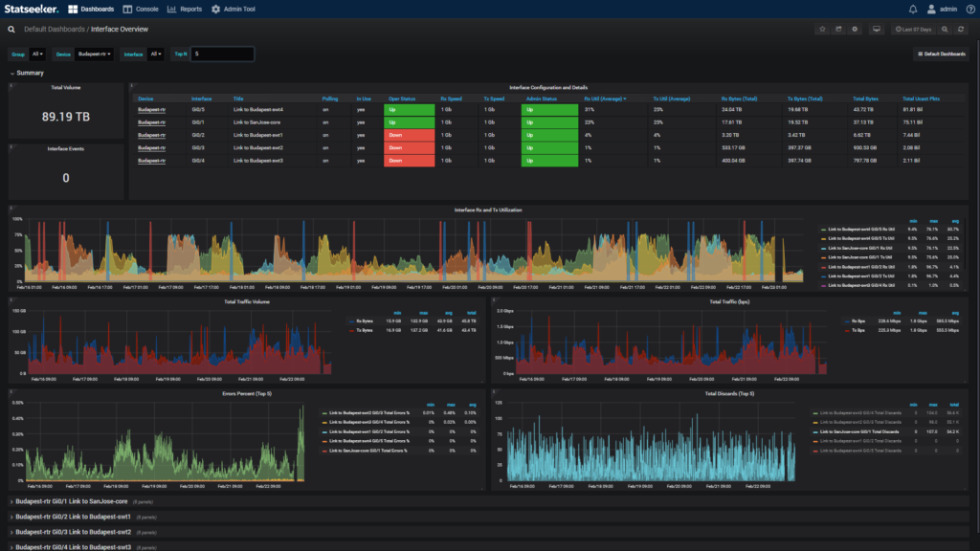The width and height of the screenshot is (980, 551).
Task: Collapse the Summary section
Action: [x=26, y=73]
